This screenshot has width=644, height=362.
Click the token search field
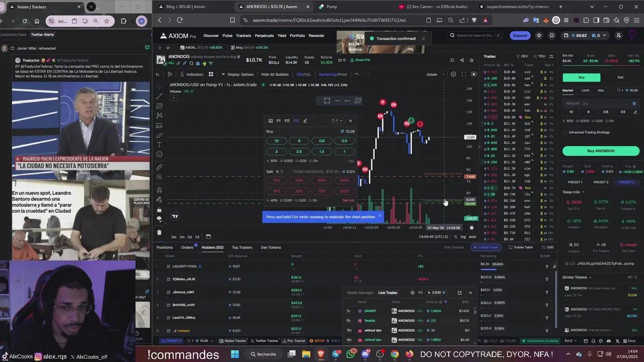click(475, 36)
